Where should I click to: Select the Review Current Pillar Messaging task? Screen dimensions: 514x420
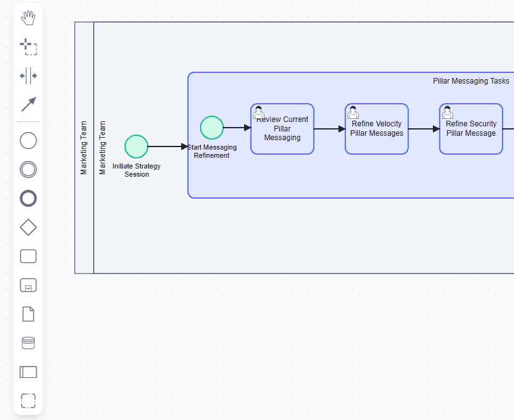(282, 128)
